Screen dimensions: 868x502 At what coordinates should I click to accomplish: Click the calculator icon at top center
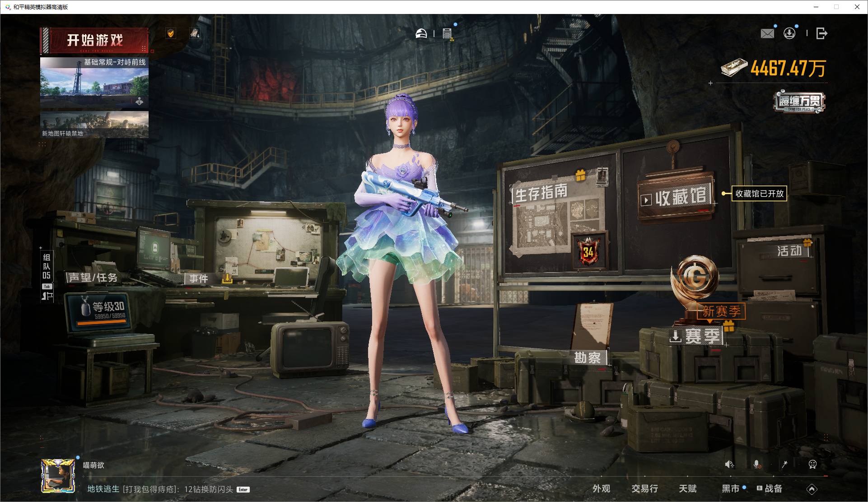(447, 33)
